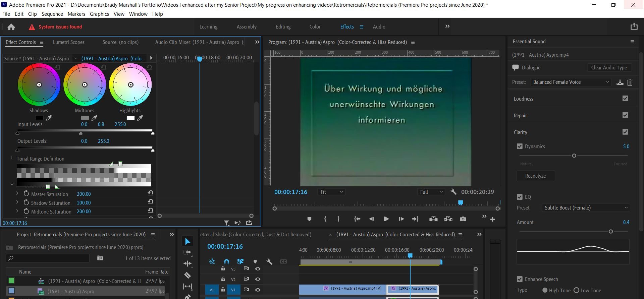Open Program monitor settings wrench

453,192
